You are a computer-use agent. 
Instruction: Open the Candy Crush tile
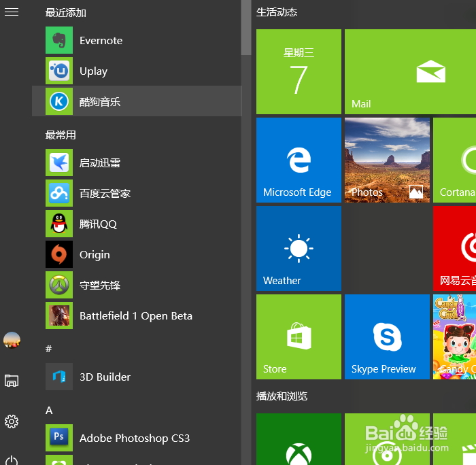tap(454, 337)
